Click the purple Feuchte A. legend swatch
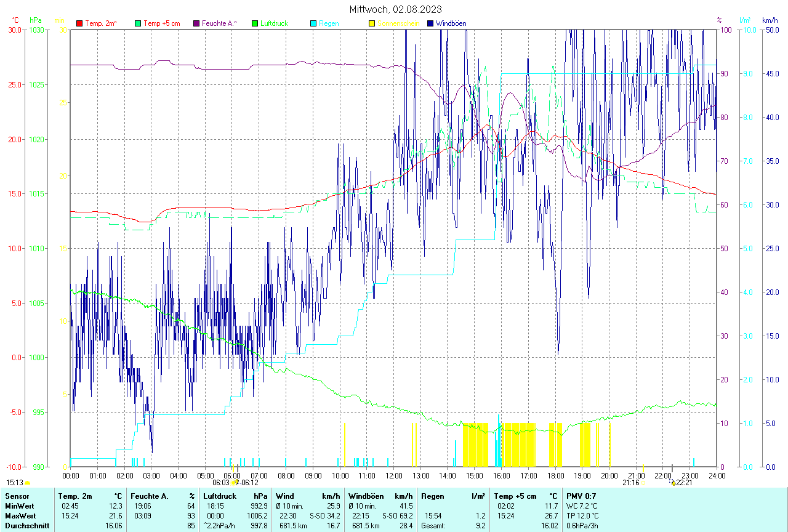This screenshot has height=532, width=788. (197, 23)
